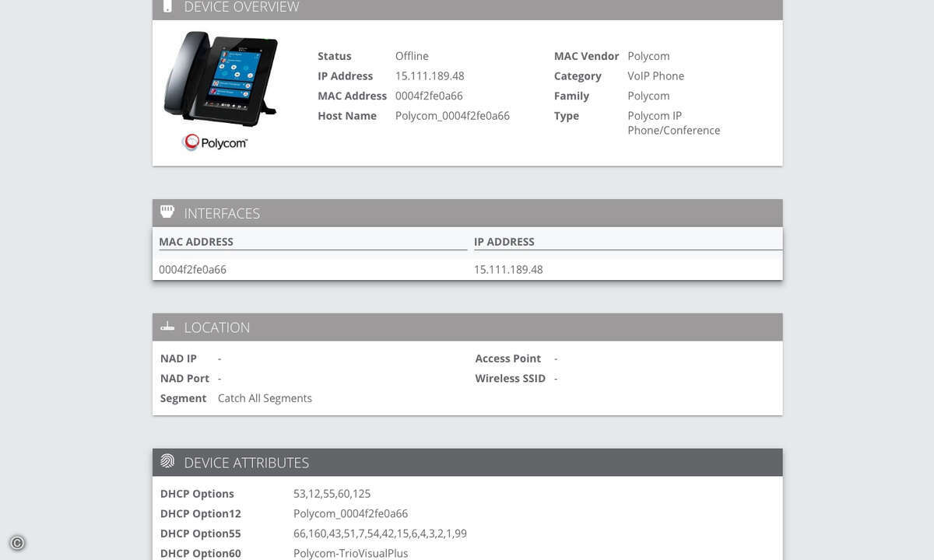Select the Segment value Catch All Segments

[x=265, y=398]
